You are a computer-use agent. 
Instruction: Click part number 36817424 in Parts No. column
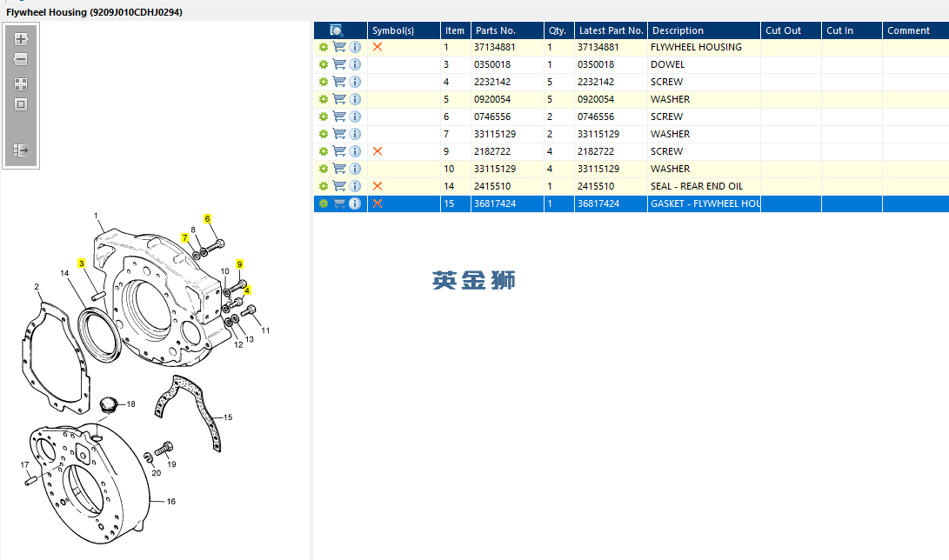pos(494,203)
